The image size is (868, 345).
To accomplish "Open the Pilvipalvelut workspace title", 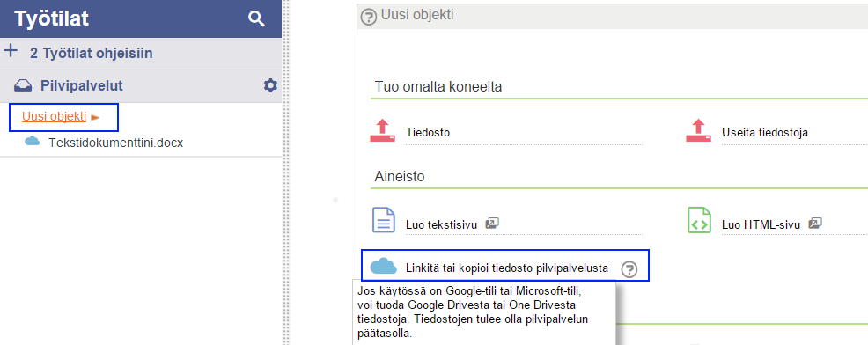I will [x=81, y=86].
